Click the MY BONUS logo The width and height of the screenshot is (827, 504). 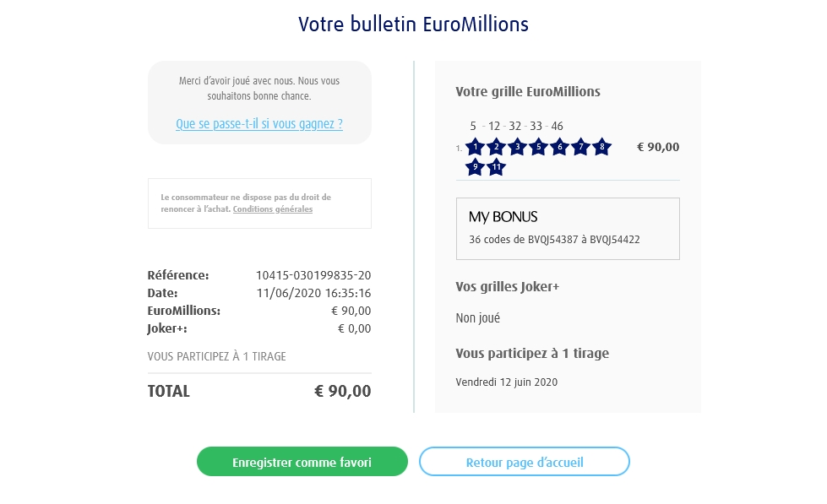point(503,217)
